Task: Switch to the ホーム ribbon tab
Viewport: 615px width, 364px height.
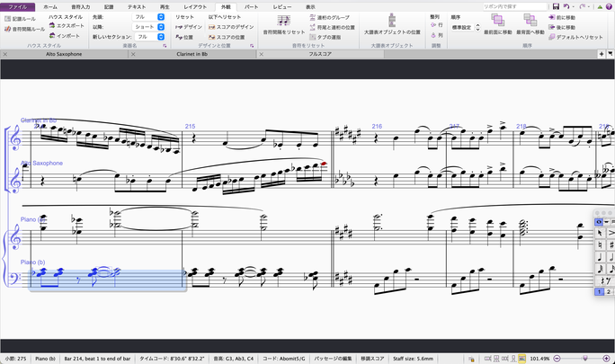Action: click(49, 7)
